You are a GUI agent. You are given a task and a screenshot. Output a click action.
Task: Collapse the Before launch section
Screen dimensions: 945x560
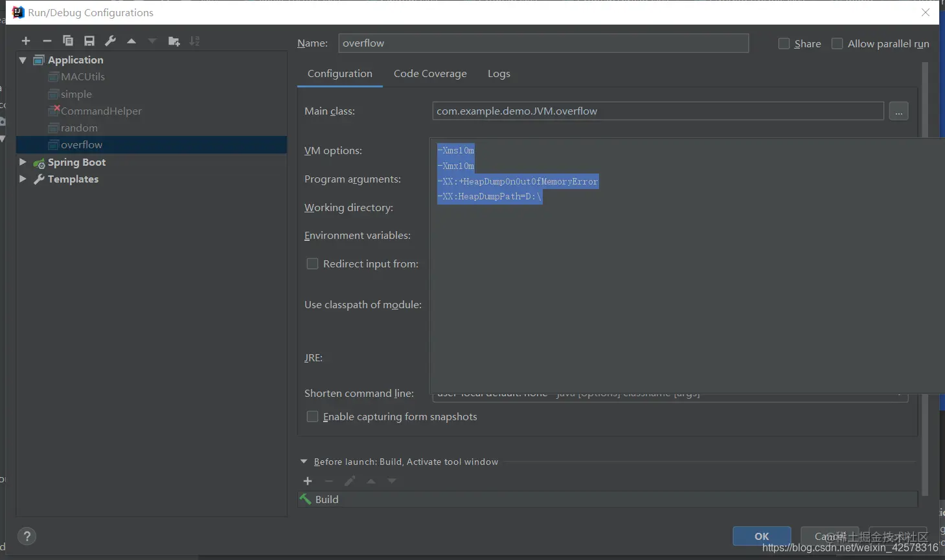click(304, 462)
